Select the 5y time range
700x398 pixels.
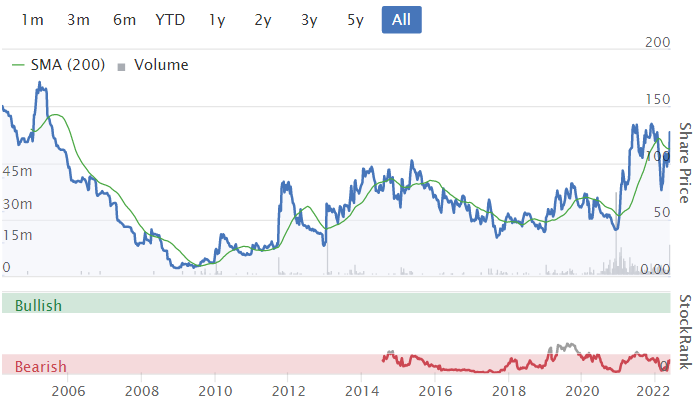click(355, 20)
